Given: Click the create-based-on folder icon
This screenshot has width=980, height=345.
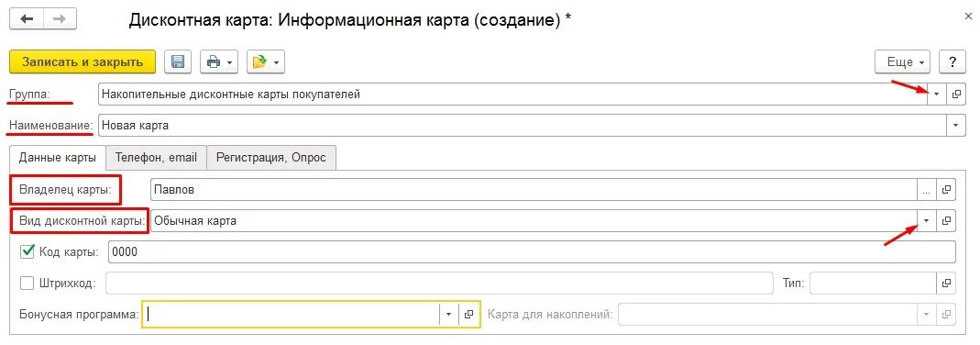Looking at the screenshot, I should 266,61.
